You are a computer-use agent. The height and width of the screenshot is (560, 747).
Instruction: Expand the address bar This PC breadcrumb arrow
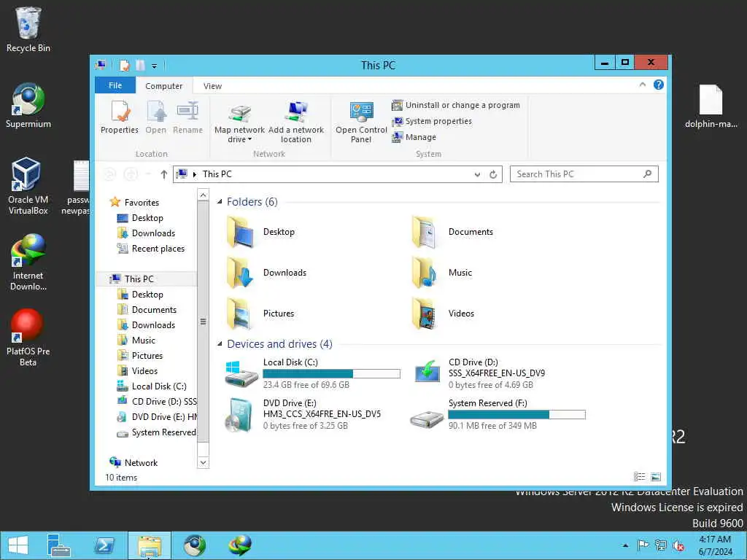click(x=194, y=175)
